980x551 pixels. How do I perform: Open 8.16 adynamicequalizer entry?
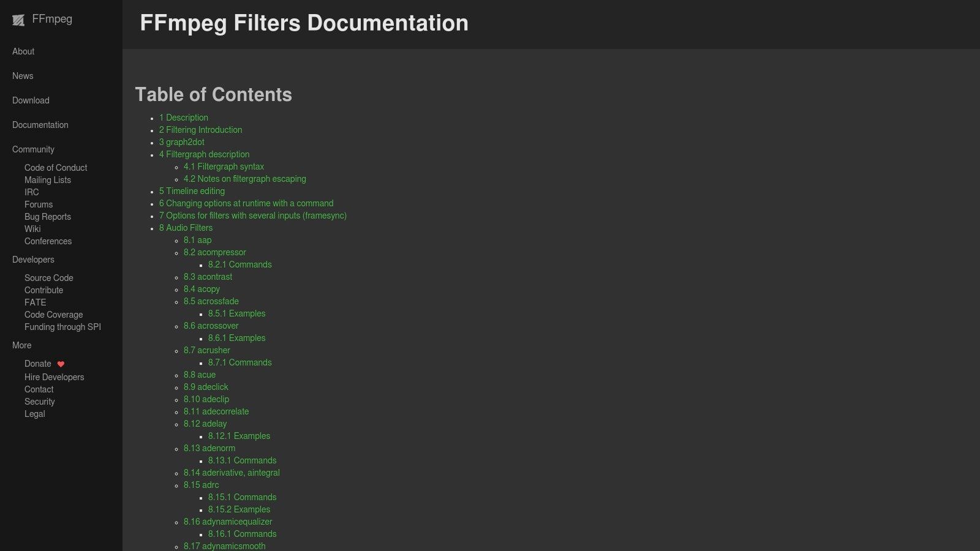(228, 522)
